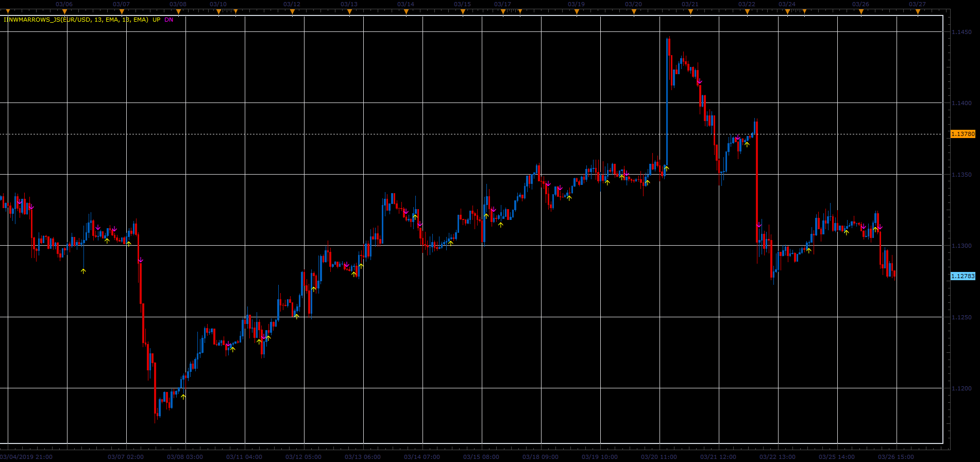Viewport: 980px width, 462px height.
Task: Select the 03/07 orange day marker
Action: tap(122, 11)
